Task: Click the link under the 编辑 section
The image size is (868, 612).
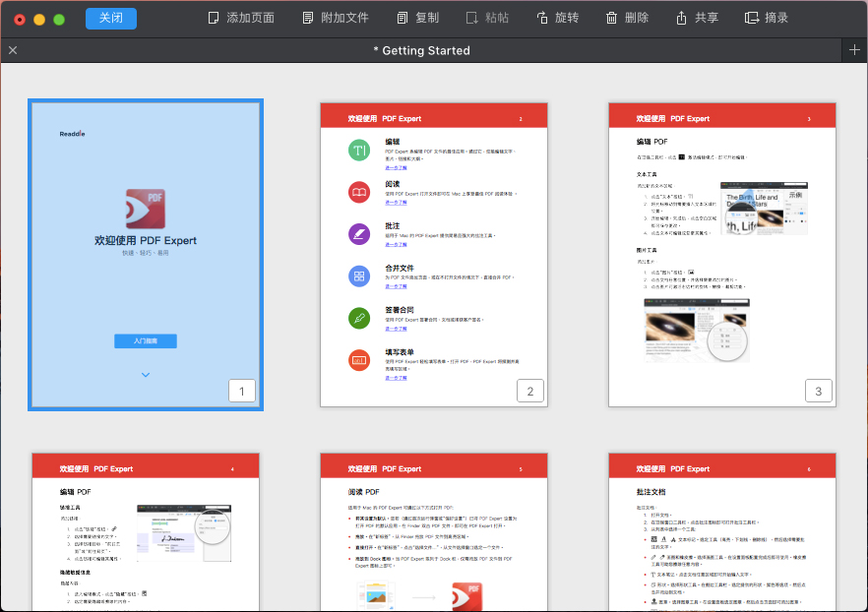Action: pos(396,167)
